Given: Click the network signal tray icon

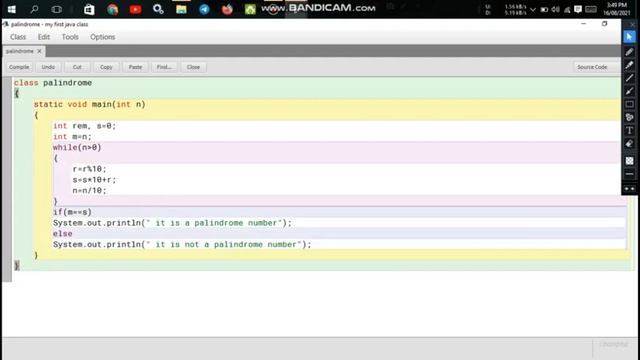Looking at the screenshot, I should pos(567,9).
